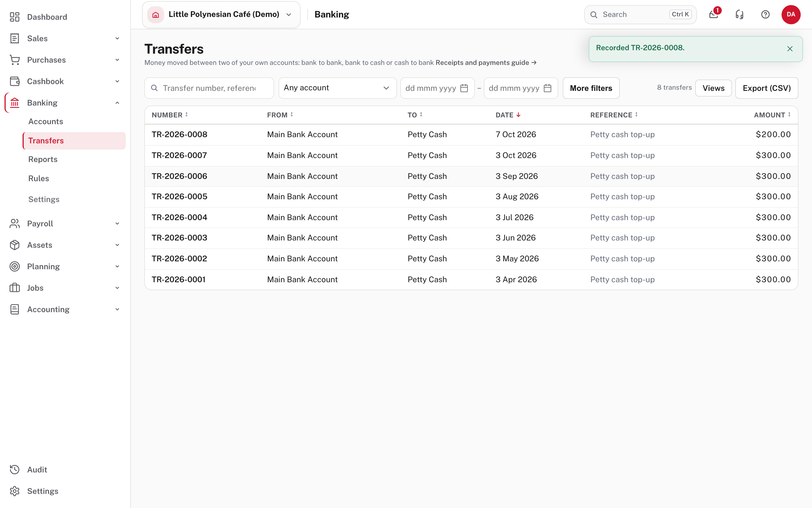Screen dimensions: 812x508
Task: Click the Purchases cart icon
Action: coord(14,60)
